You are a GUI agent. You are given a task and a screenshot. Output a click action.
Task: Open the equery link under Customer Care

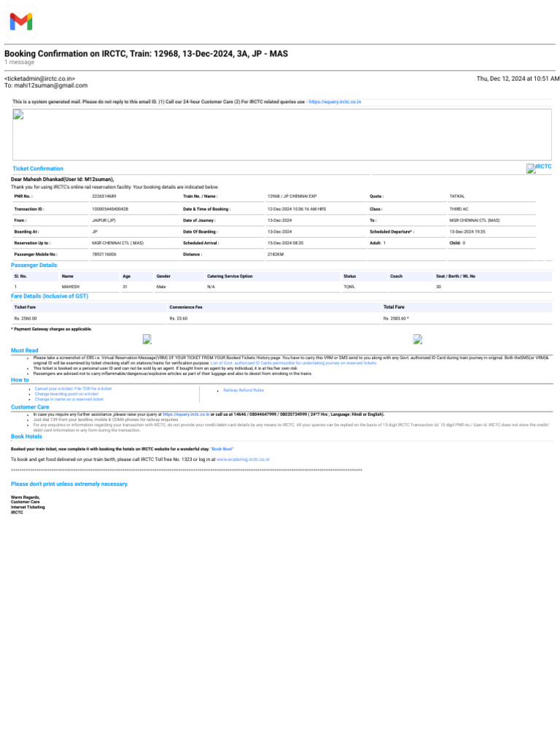pos(186,414)
